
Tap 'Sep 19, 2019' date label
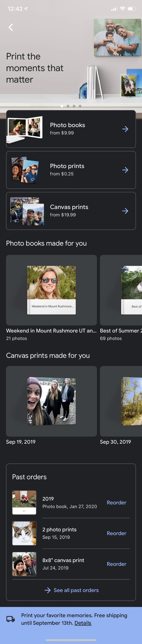(x=21, y=442)
